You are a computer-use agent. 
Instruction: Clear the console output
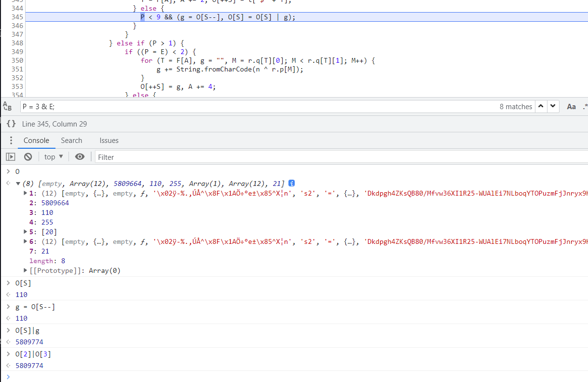point(28,157)
